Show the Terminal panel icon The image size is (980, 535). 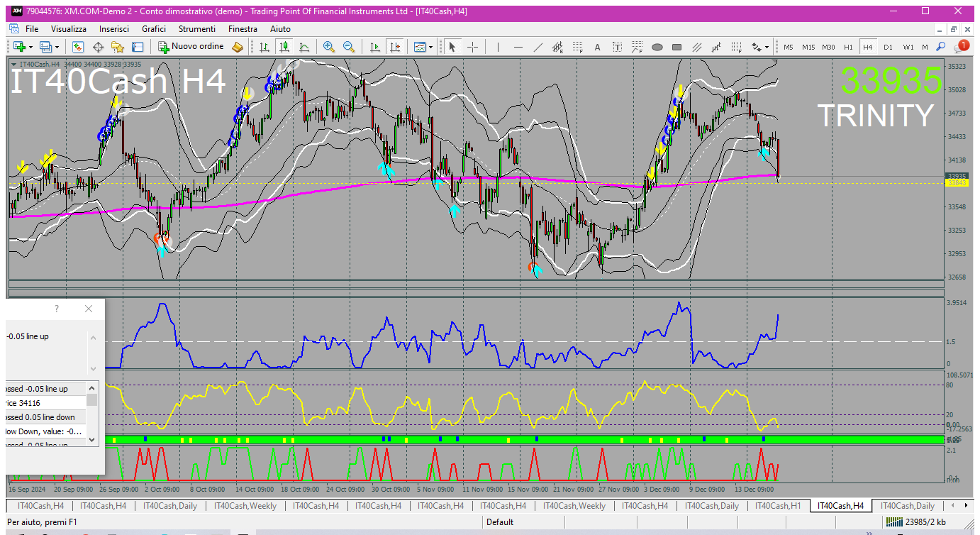(x=138, y=47)
